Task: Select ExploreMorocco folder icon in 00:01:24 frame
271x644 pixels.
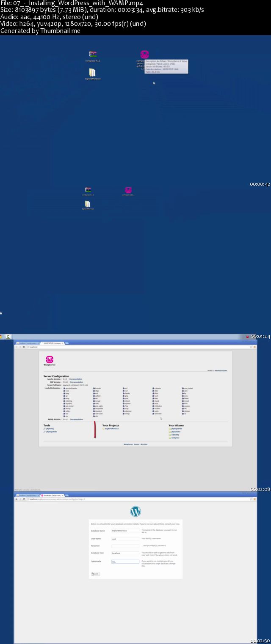Action: [x=87, y=204]
